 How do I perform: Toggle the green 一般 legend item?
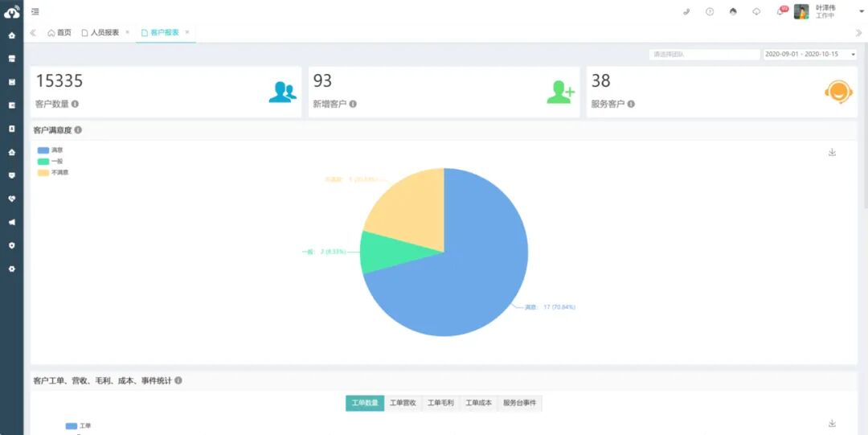coord(51,162)
